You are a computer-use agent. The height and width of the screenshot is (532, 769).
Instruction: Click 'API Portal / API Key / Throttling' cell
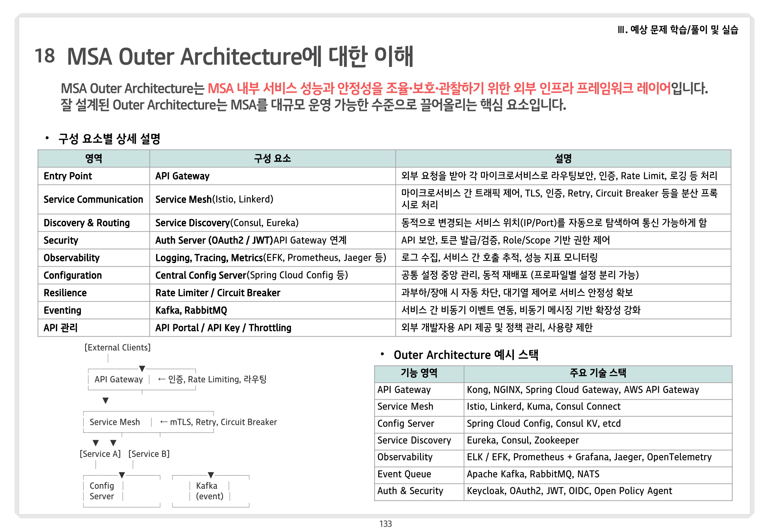[272, 328]
